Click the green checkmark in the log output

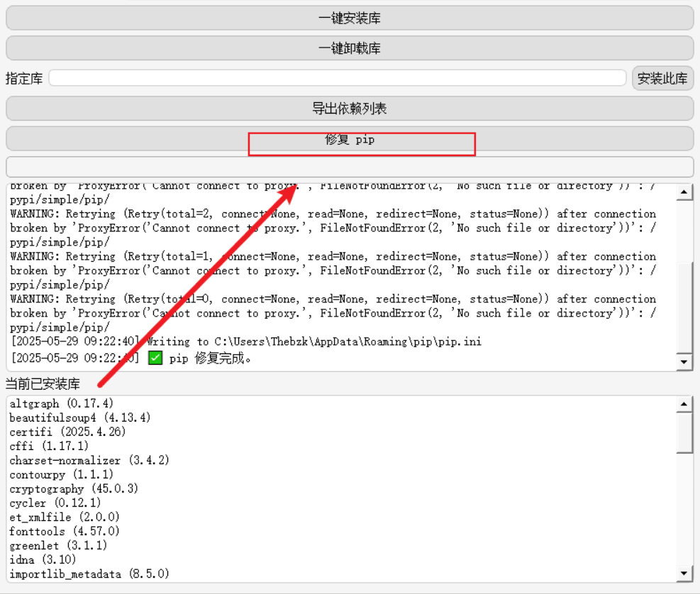click(155, 358)
